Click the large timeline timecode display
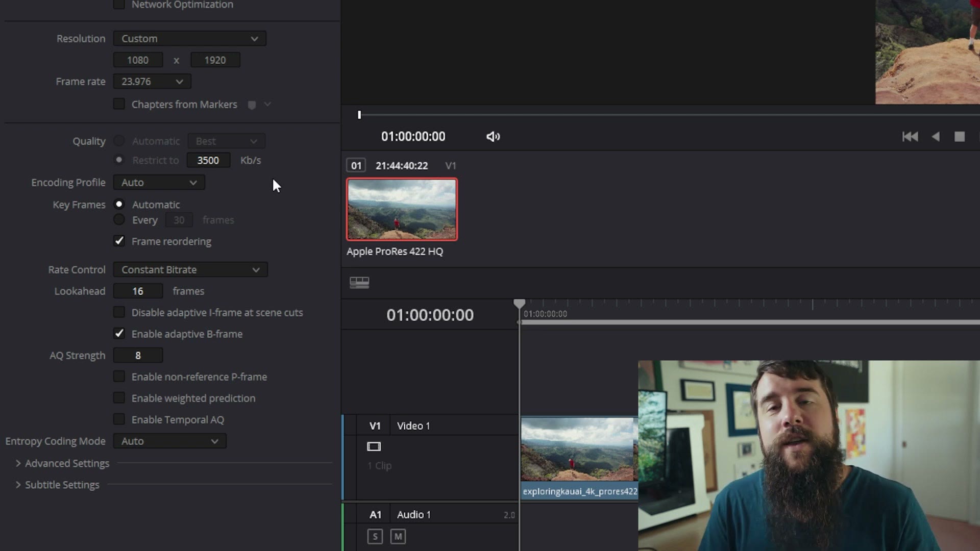980x551 pixels. (x=430, y=315)
